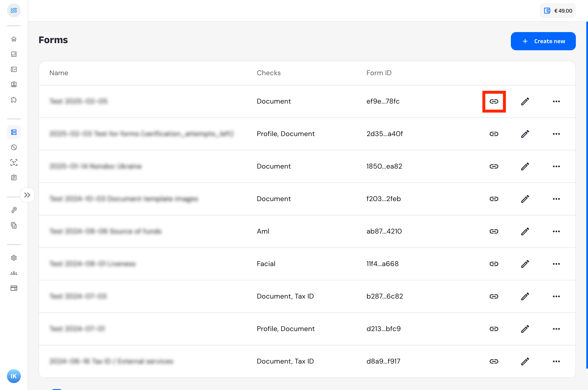Open the settings gear sidebar icon

click(14, 258)
